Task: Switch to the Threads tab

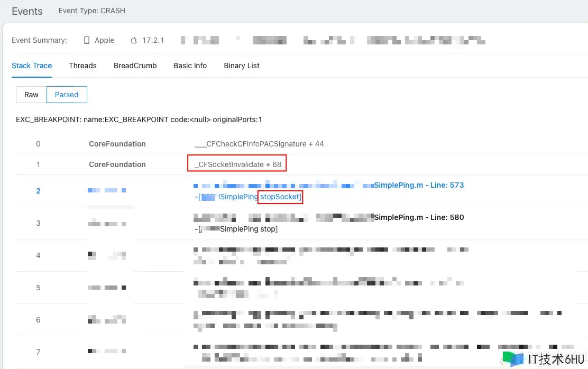Action: coord(82,66)
